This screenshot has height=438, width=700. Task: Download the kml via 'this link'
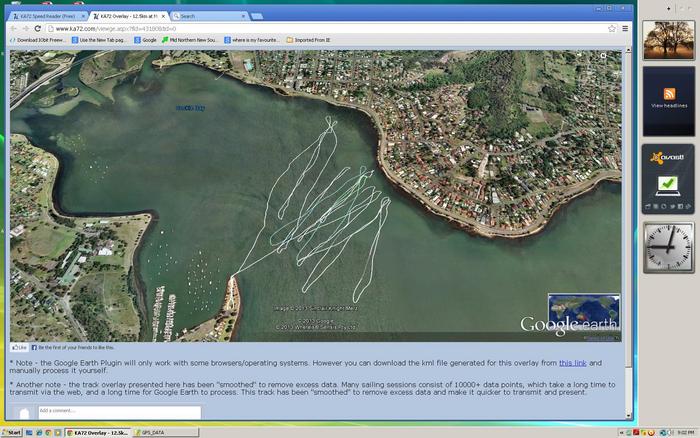(572, 362)
